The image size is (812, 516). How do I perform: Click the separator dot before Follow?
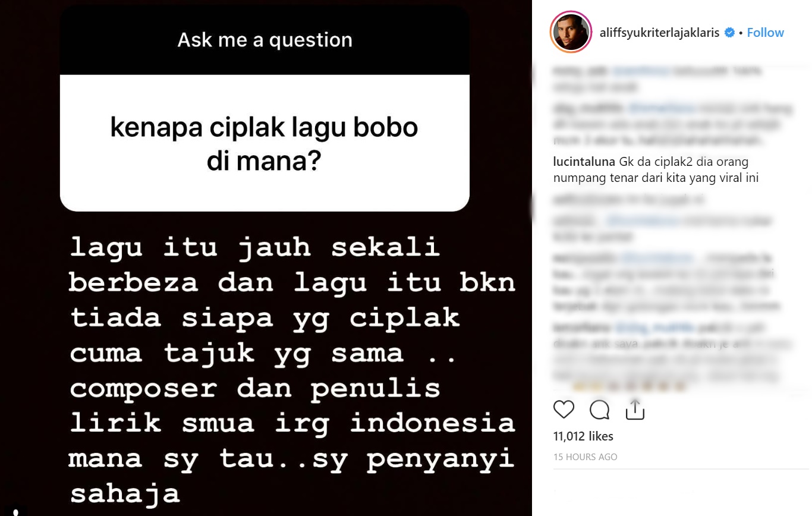741,33
